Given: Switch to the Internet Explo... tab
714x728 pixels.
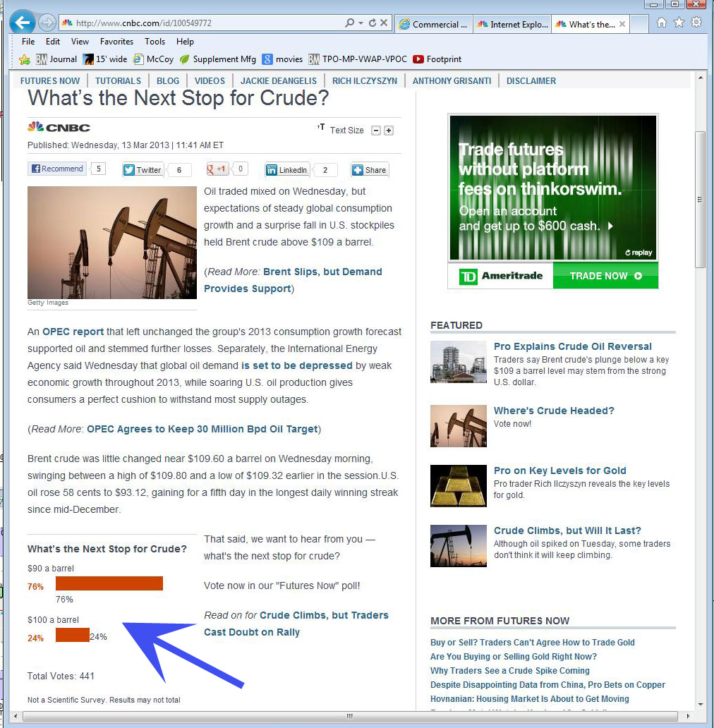Looking at the screenshot, I should (x=513, y=24).
